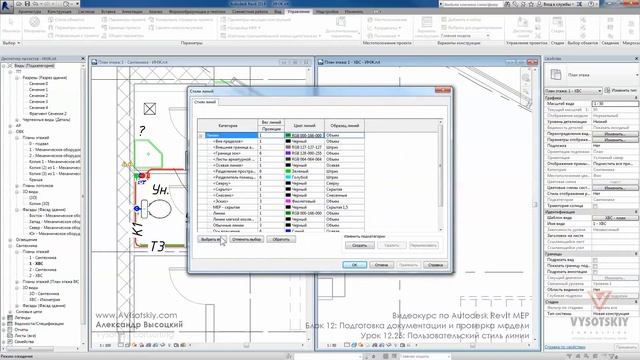Toggle the Crop Region Visible checkbox

tap(595, 266)
